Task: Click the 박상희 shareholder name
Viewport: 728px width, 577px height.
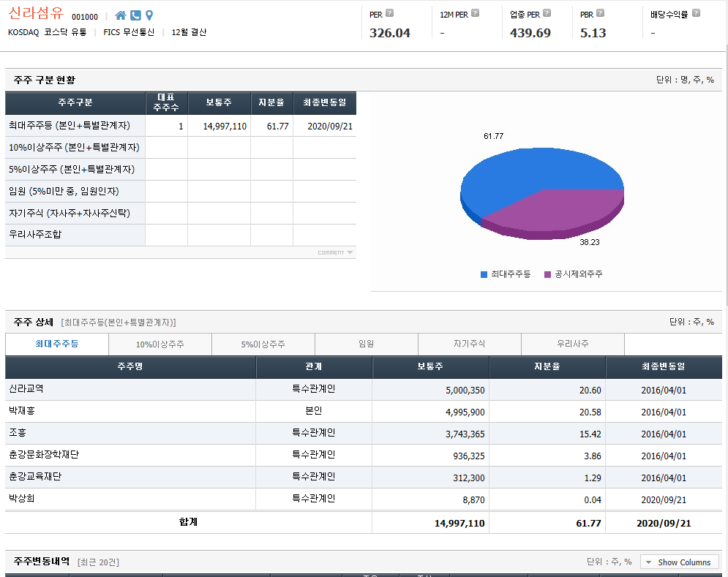Action: pyautogui.click(x=22, y=498)
